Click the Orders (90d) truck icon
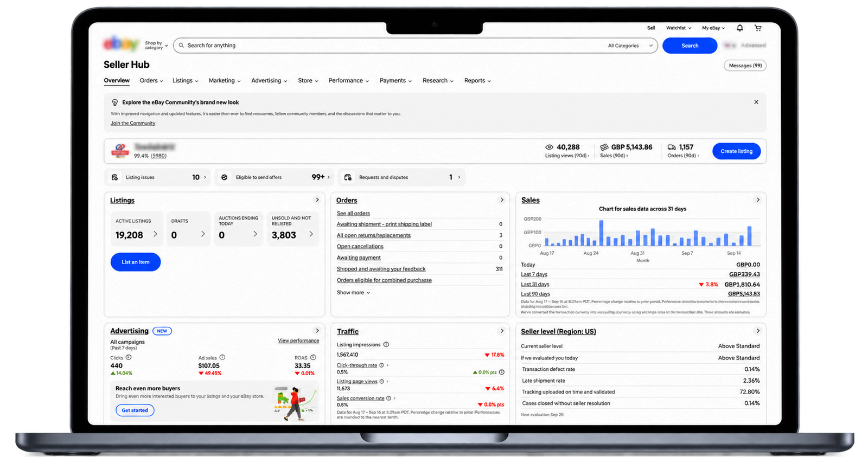 [672, 147]
